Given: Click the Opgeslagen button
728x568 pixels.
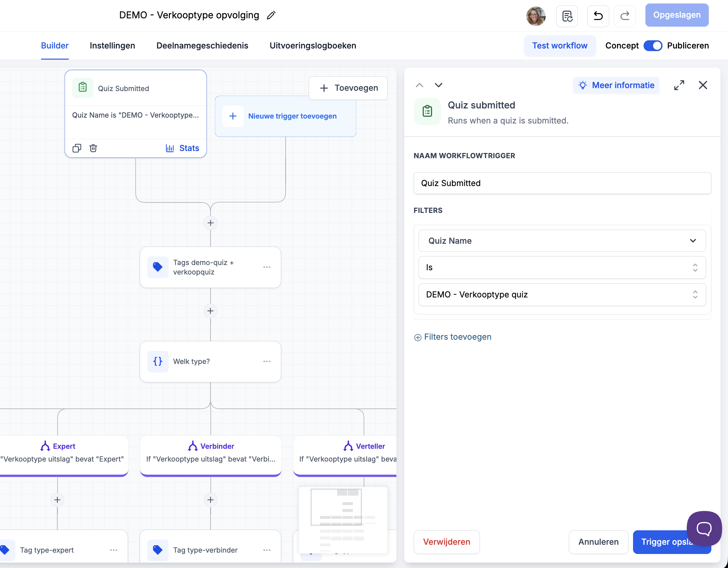Looking at the screenshot, I should click(x=677, y=15).
